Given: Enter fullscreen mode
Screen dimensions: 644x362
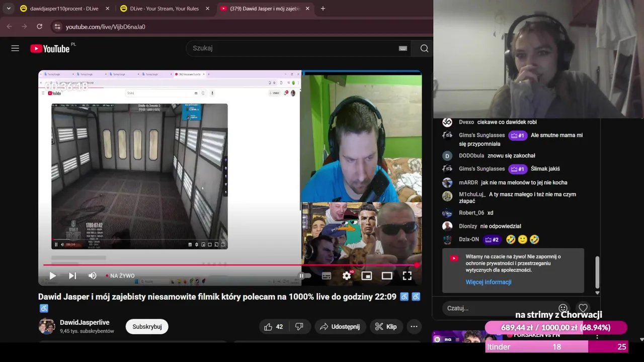Looking at the screenshot, I should click(407, 276).
